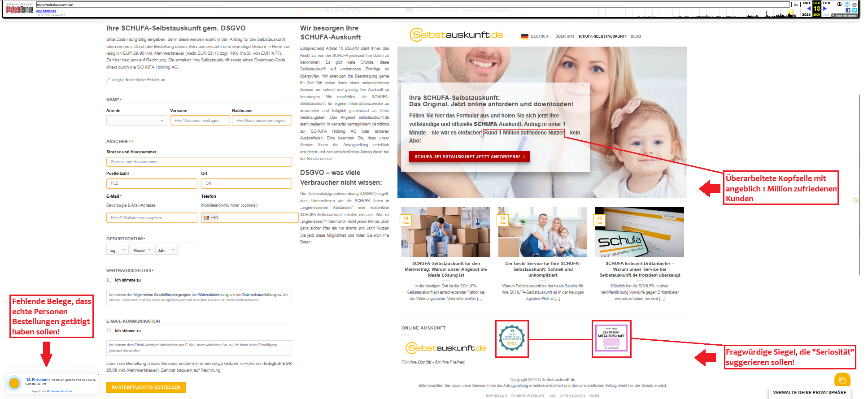Click the Zertifikat Mitgliedschaft badge
The height and width of the screenshot is (399, 868).
[611, 339]
